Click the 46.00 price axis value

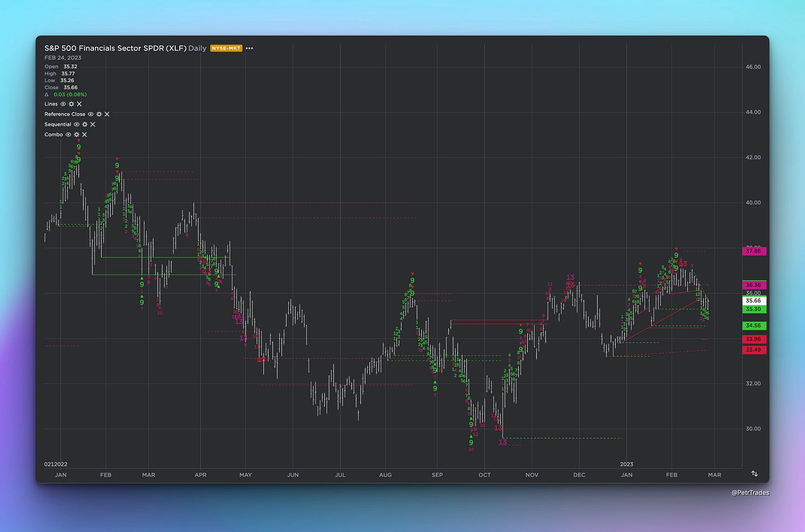(753, 67)
